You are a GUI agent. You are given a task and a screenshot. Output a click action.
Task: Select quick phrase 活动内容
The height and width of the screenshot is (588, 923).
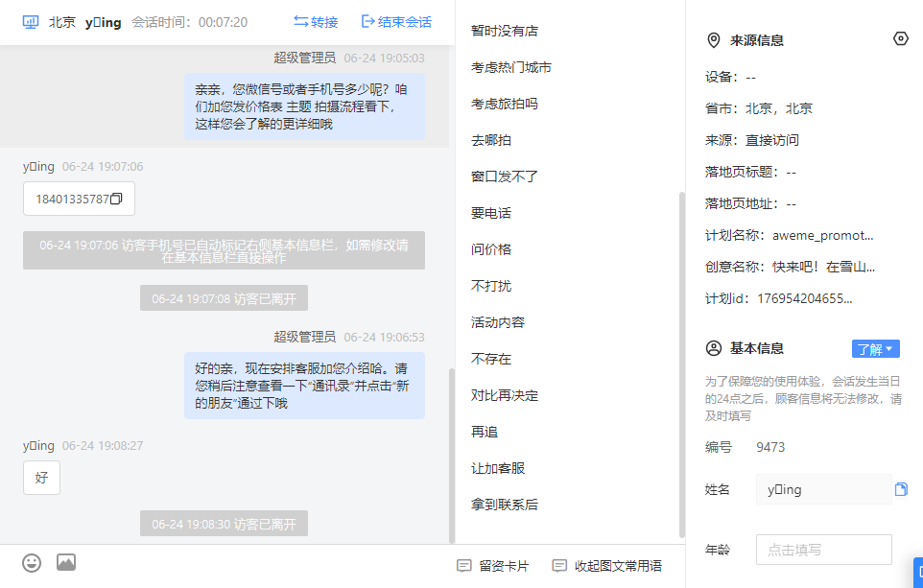click(x=498, y=322)
